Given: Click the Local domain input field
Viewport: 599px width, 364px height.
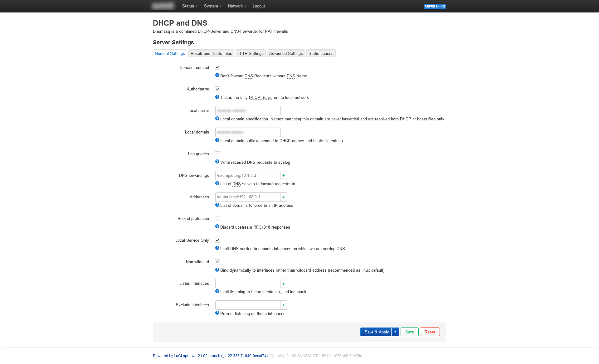Looking at the screenshot, I should (x=248, y=132).
